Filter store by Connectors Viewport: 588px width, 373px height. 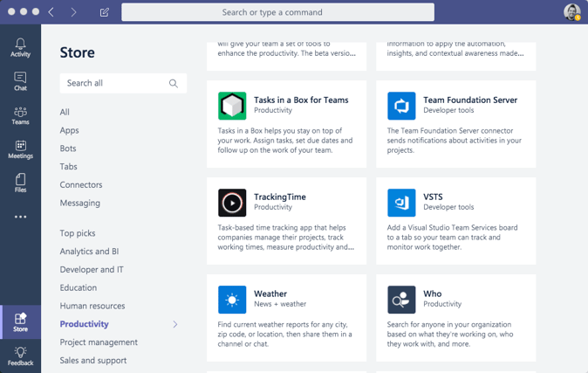click(81, 185)
